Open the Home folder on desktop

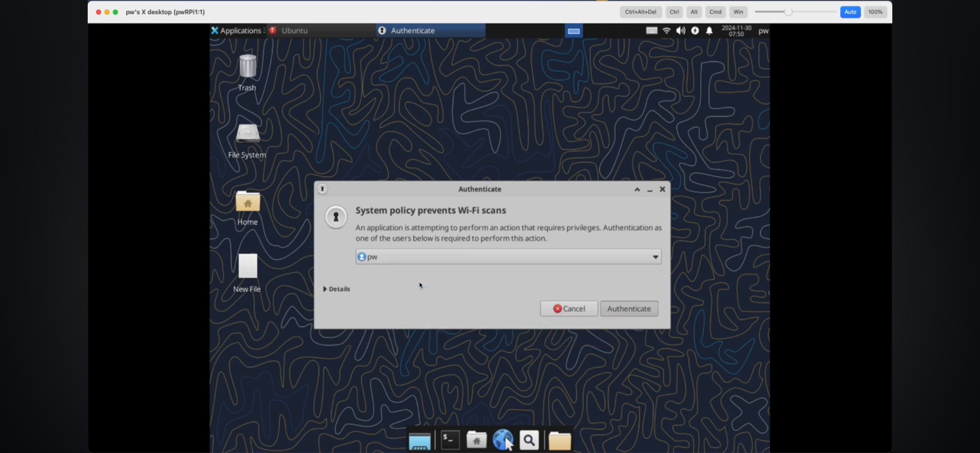coord(247,201)
